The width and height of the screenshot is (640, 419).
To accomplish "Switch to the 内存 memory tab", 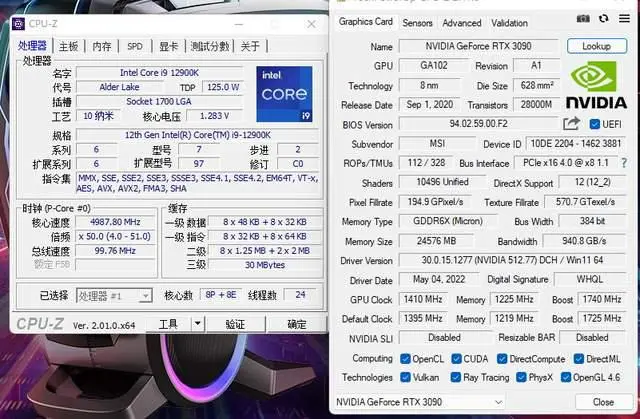I will tap(102, 46).
